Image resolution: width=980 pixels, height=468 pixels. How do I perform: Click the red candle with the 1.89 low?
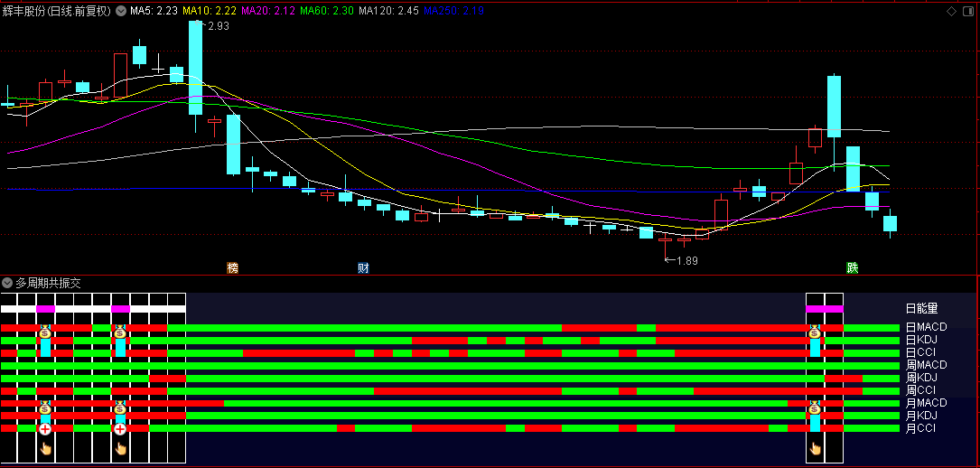coord(665,239)
